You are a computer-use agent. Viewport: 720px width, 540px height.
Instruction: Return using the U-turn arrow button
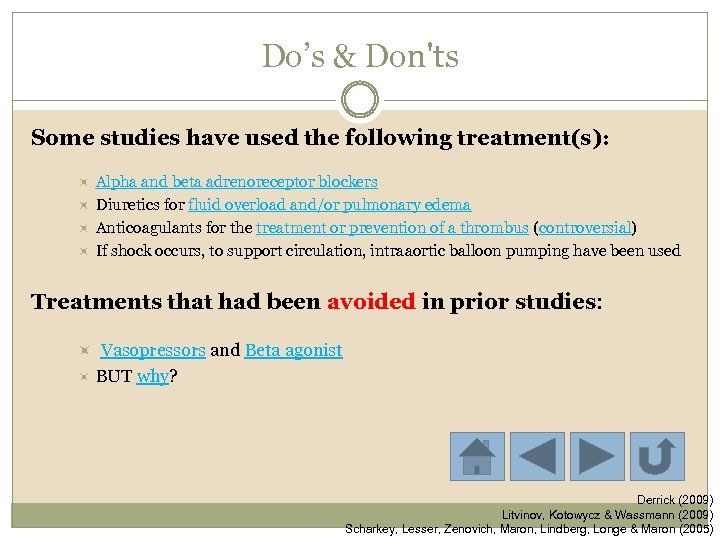click(657, 456)
